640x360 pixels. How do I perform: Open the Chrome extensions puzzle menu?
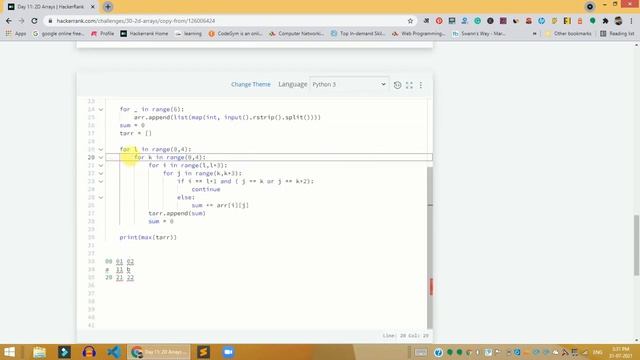coord(605,21)
